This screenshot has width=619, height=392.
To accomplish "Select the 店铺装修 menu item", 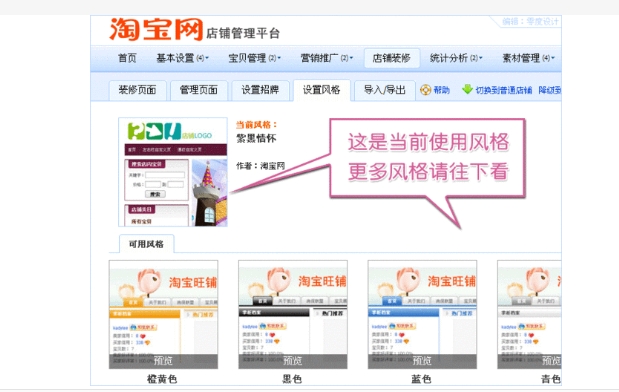I will (392, 58).
